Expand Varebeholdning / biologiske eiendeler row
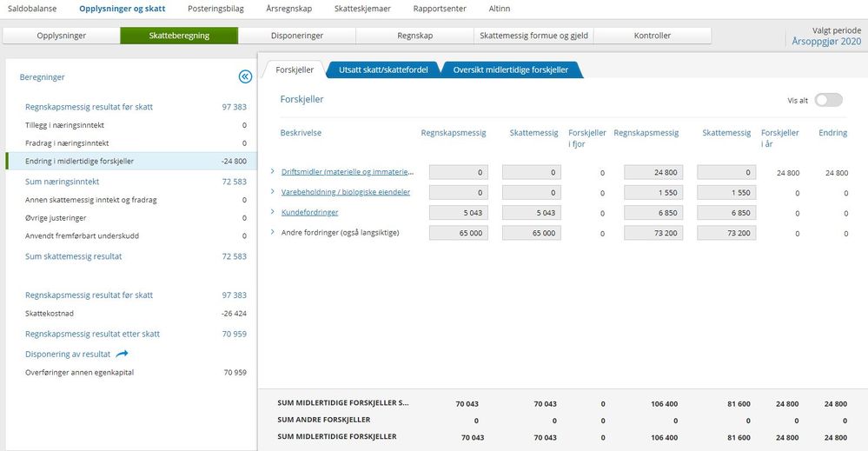 (273, 192)
